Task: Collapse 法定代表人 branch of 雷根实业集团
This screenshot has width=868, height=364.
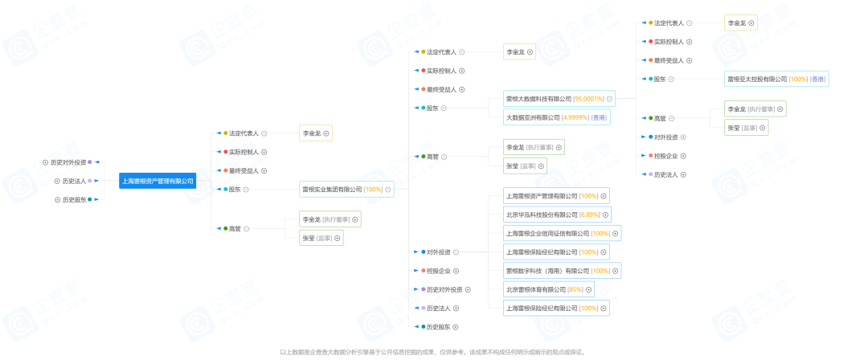Action: [x=461, y=52]
